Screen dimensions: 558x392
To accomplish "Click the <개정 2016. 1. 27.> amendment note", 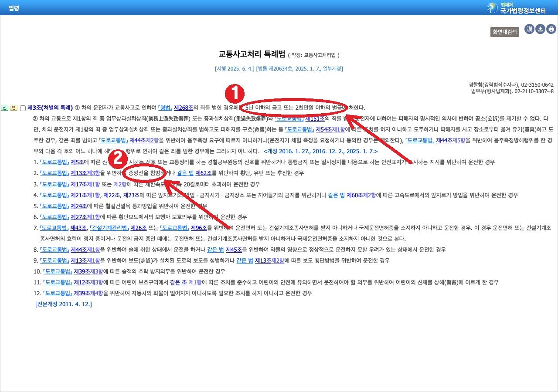I will (320, 151).
